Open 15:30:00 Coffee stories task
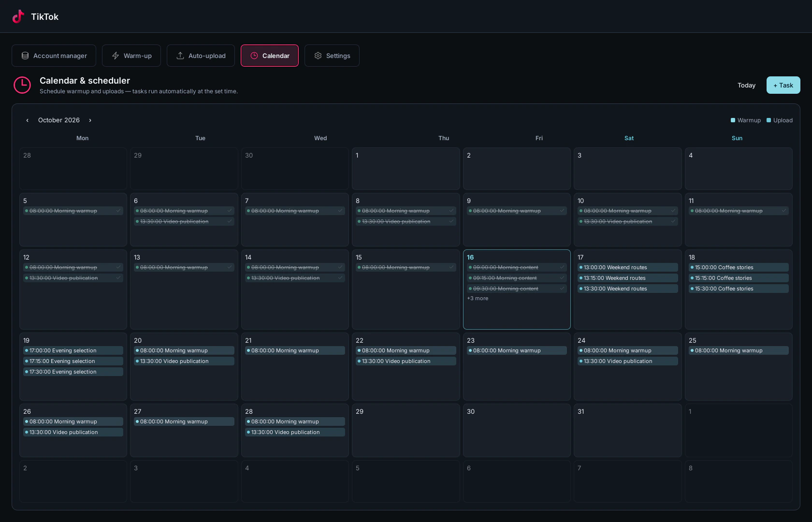812x522 pixels. point(739,289)
